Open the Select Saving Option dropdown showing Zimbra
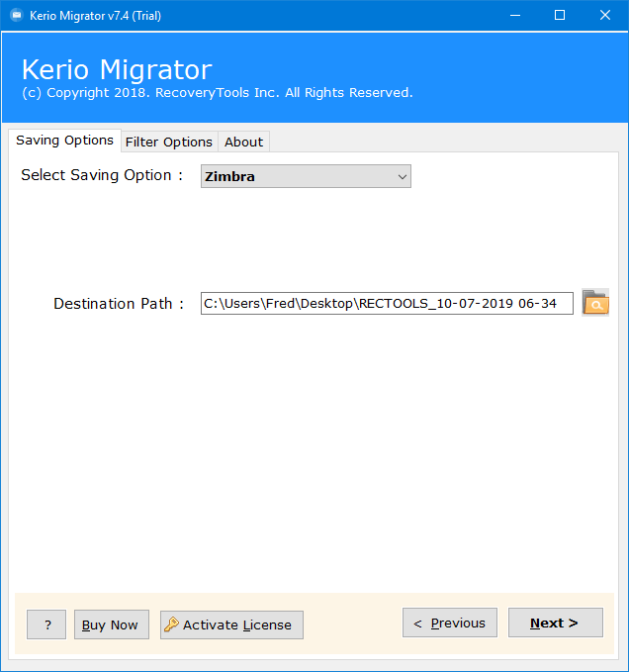Viewport: 629px width, 672px height. 306,176
